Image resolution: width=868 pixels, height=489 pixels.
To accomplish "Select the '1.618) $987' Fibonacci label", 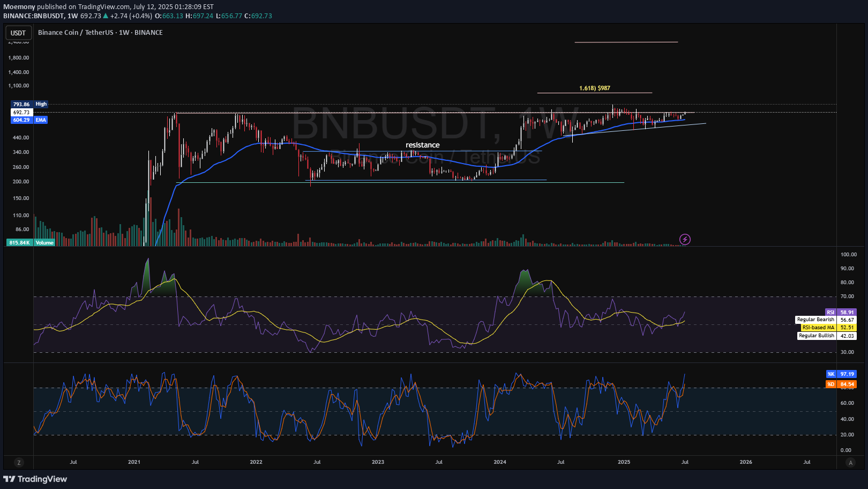I will (595, 88).
